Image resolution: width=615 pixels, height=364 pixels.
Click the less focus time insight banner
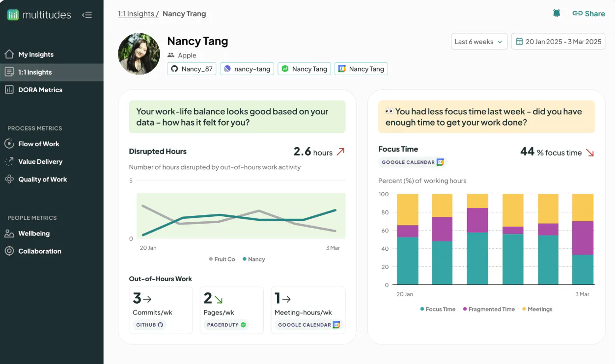[486, 117]
